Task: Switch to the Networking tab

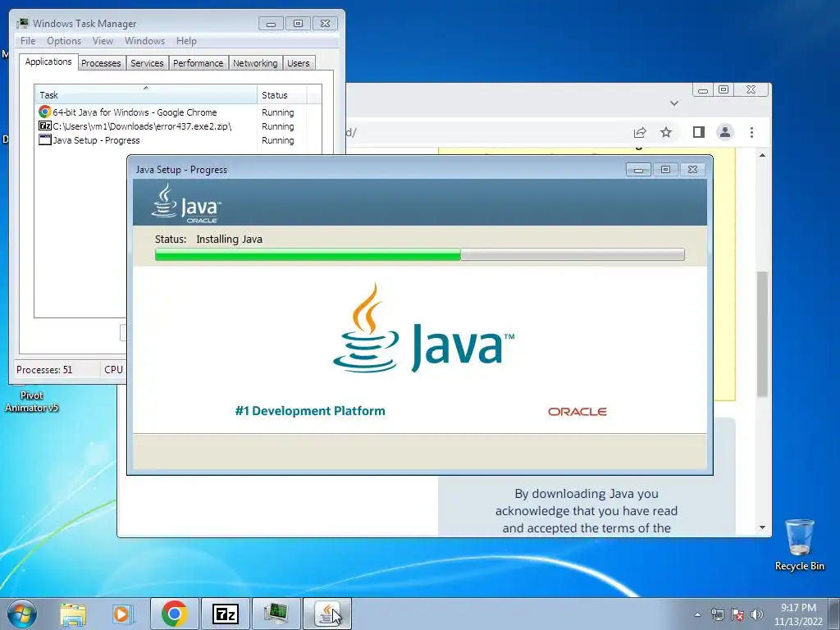Action: click(x=256, y=63)
